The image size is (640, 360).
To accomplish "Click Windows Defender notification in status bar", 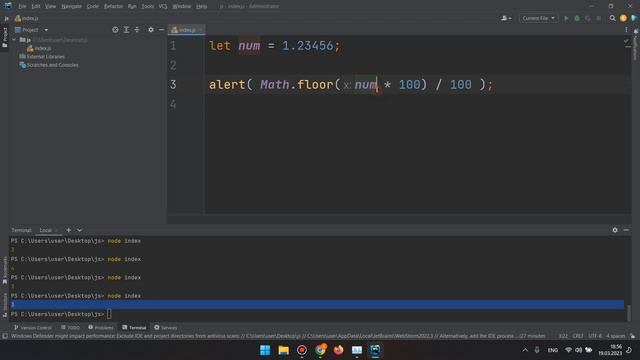I will 278,336.
